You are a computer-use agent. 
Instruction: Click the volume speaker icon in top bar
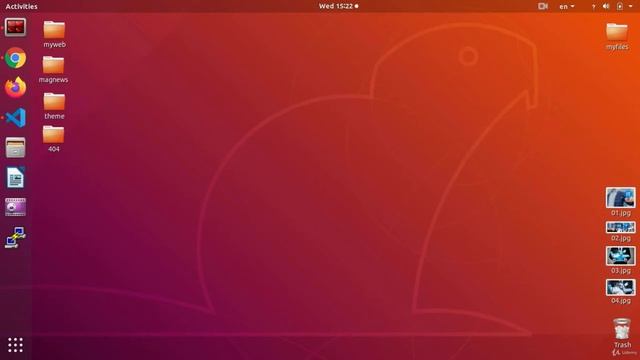point(606,6)
